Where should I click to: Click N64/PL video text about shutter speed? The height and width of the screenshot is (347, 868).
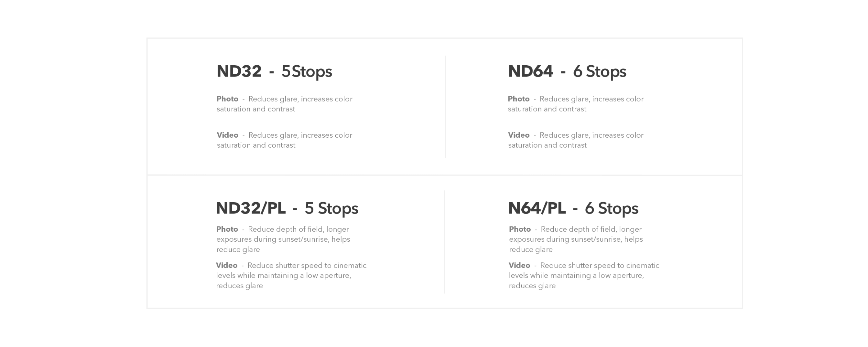click(584, 275)
